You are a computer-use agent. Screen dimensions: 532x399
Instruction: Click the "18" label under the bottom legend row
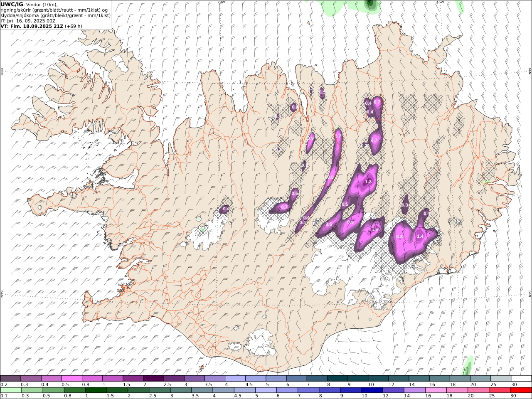click(x=449, y=396)
